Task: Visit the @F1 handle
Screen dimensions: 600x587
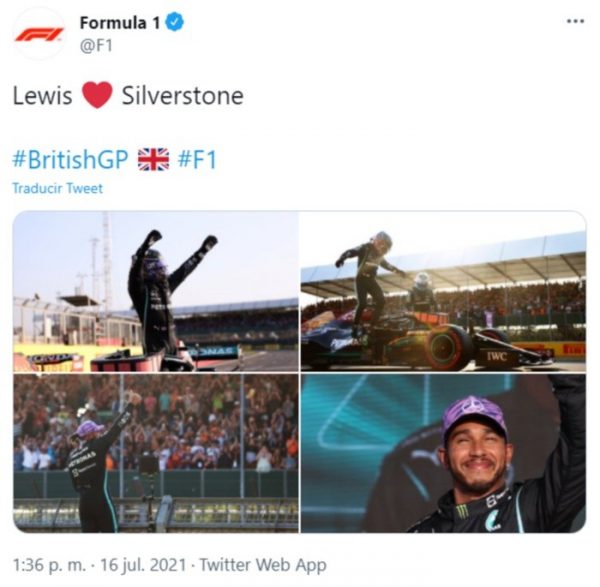Action: tap(96, 45)
